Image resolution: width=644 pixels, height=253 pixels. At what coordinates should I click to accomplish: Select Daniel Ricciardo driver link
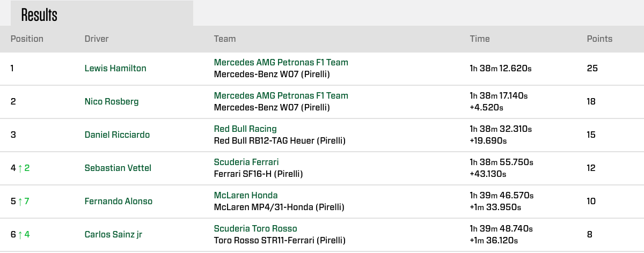[x=117, y=135]
